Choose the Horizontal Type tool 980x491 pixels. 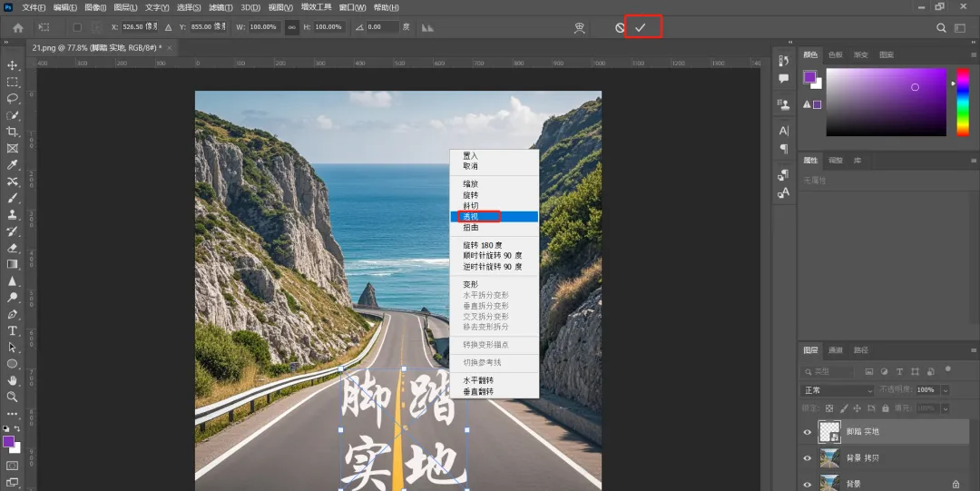pos(13,331)
